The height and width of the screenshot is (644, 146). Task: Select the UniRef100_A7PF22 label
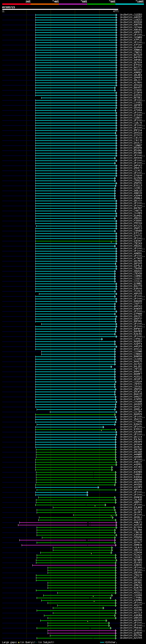pyautogui.click(x=131, y=40)
